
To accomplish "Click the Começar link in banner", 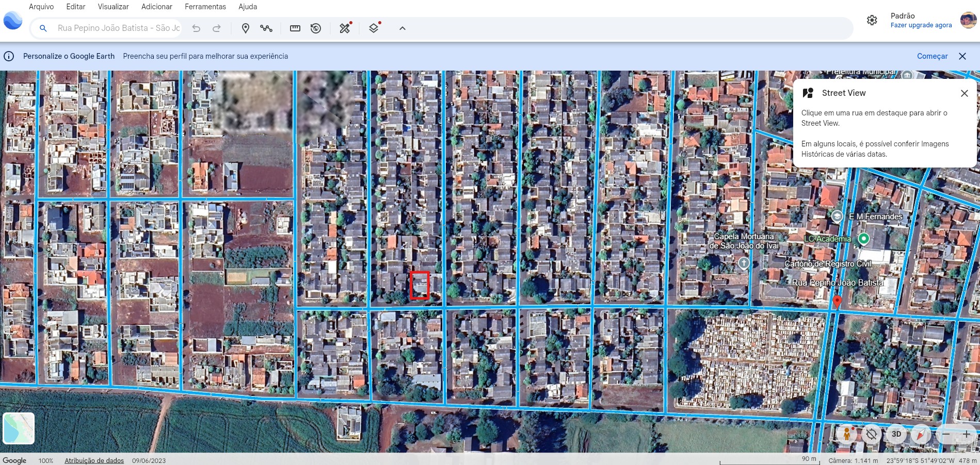I will [x=932, y=56].
